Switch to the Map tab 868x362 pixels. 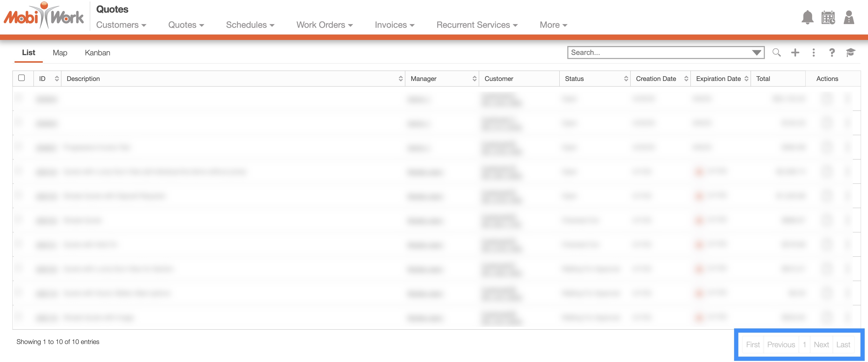pyautogui.click(x=60, y=53)
